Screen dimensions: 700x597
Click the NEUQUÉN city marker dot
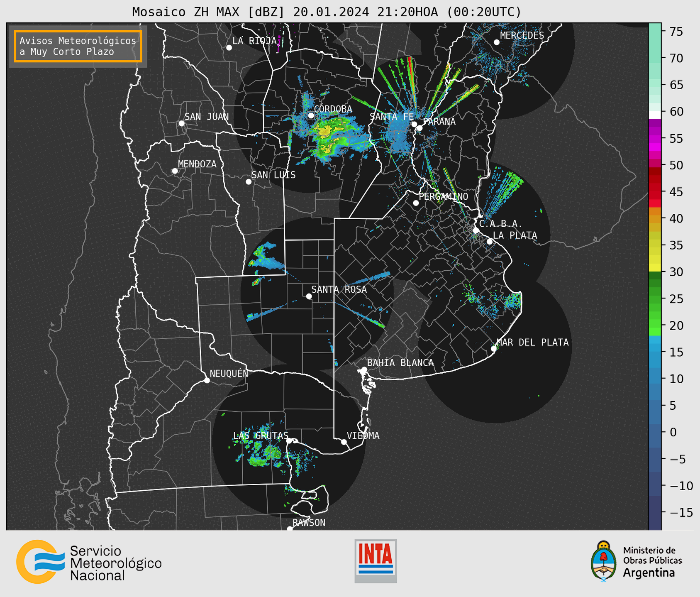pyautogui.click(x=207, y=380)
